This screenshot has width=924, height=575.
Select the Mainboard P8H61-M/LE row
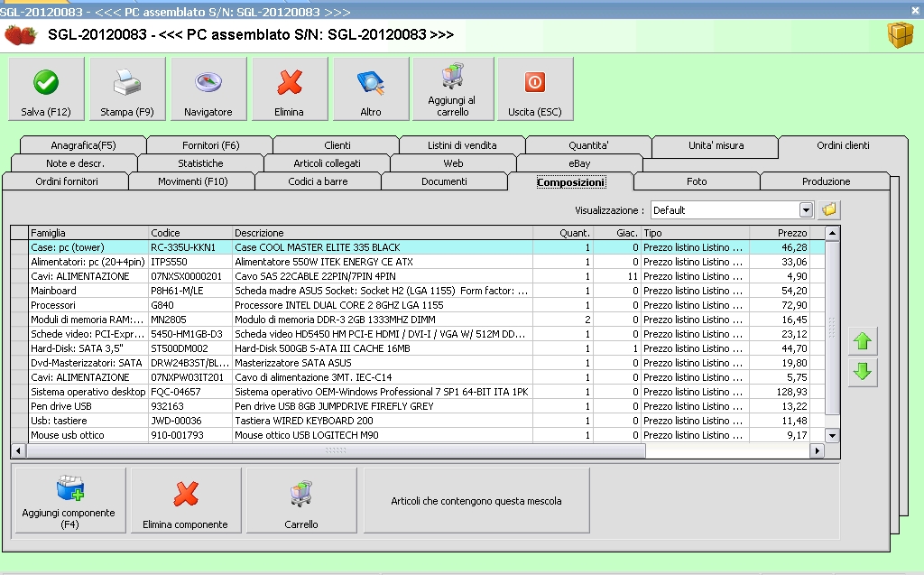[x=419, y=291]
